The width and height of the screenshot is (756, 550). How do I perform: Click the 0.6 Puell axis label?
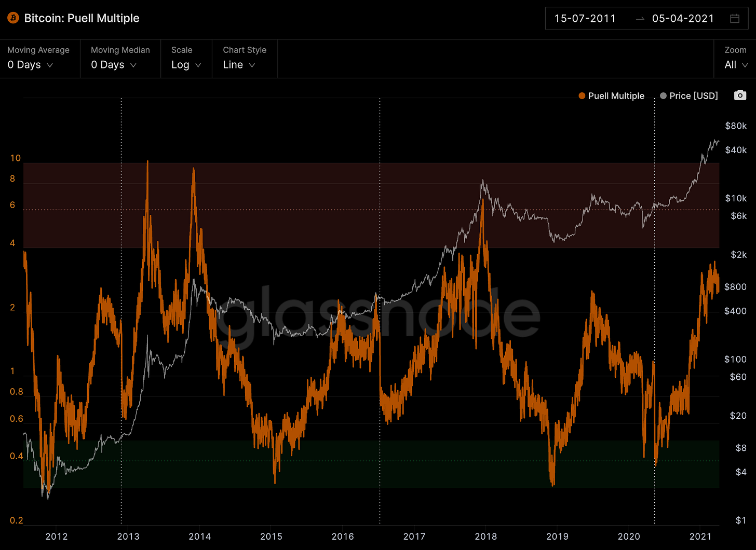(17, 419)
